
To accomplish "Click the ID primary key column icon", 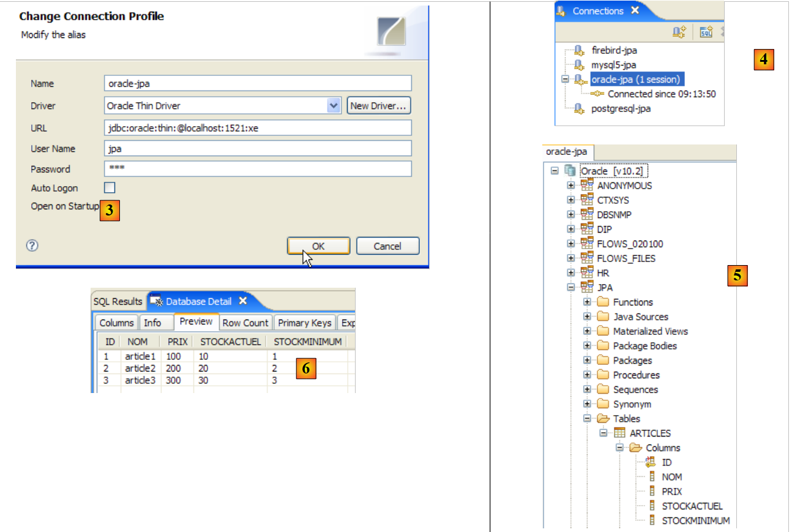I will [x=651, y=462].
